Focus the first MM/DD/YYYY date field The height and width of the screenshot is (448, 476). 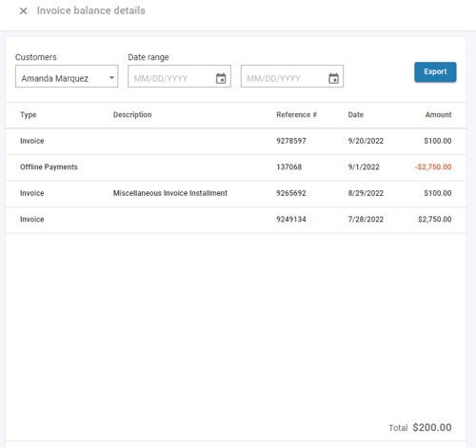pyautogui.click(x=179, y=76)
